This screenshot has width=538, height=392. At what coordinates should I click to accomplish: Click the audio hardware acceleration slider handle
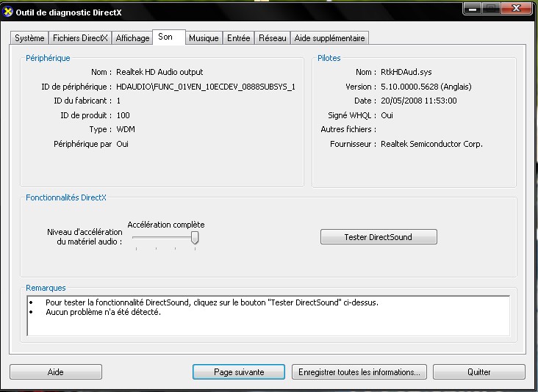(195, 238)
